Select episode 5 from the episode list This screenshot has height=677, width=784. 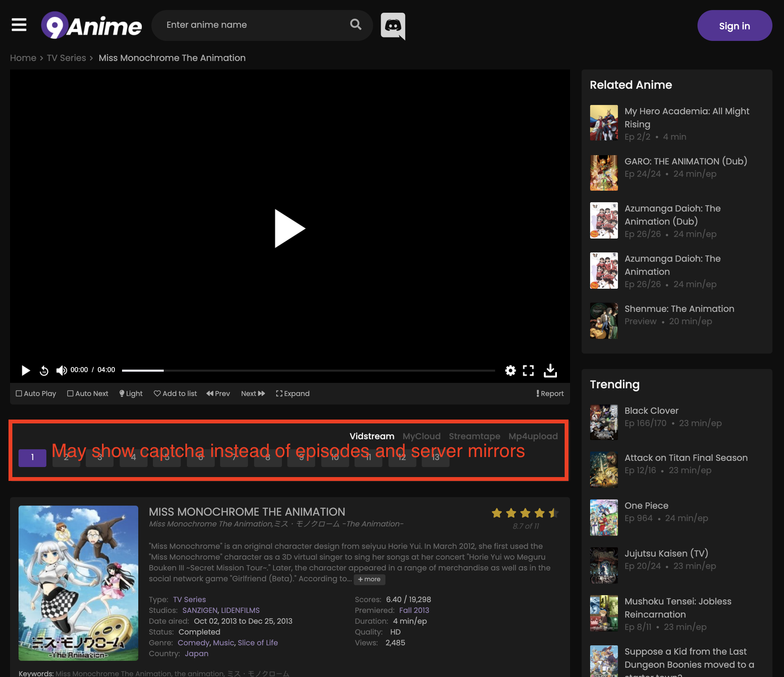pyautogui.click(x=167, y=458)
